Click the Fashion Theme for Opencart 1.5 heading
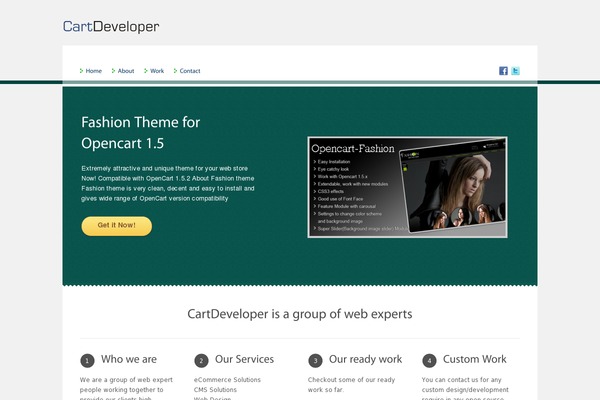This screenshot has height=400, width=600. [140, 133]
